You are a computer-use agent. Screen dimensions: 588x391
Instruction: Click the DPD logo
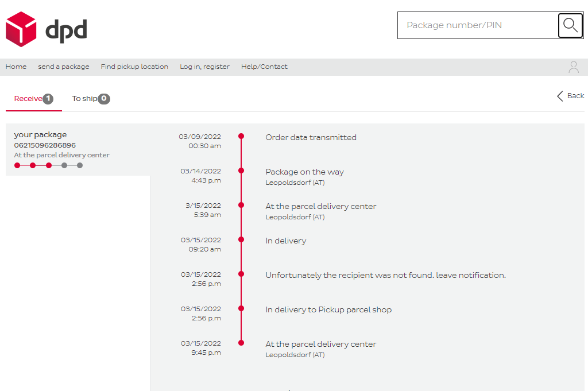(x=46, y=29)
